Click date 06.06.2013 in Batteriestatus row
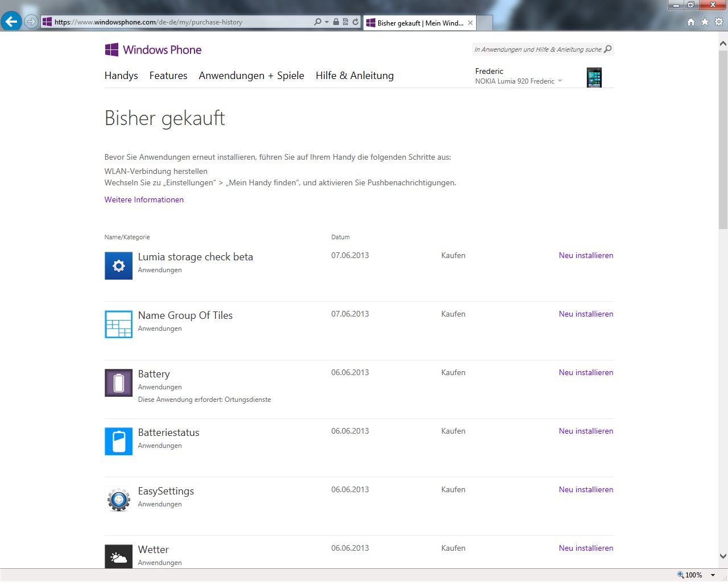Screen dimensions: 728x582 pos(350,431)
